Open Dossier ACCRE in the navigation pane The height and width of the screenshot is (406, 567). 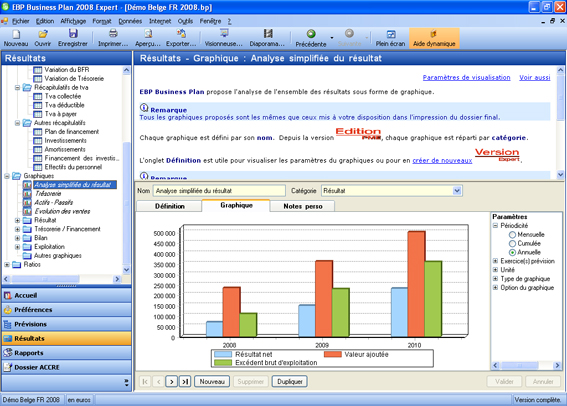[x=67, y=367]
